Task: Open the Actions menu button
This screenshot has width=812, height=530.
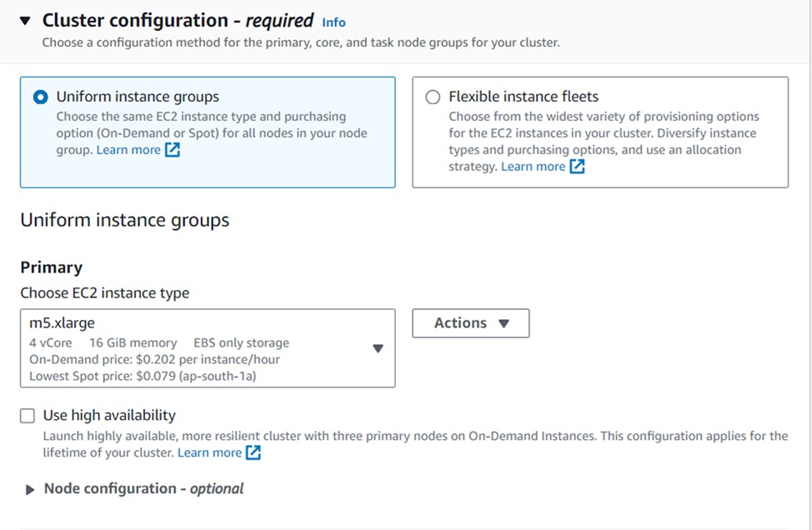Action: coord(470,323)
